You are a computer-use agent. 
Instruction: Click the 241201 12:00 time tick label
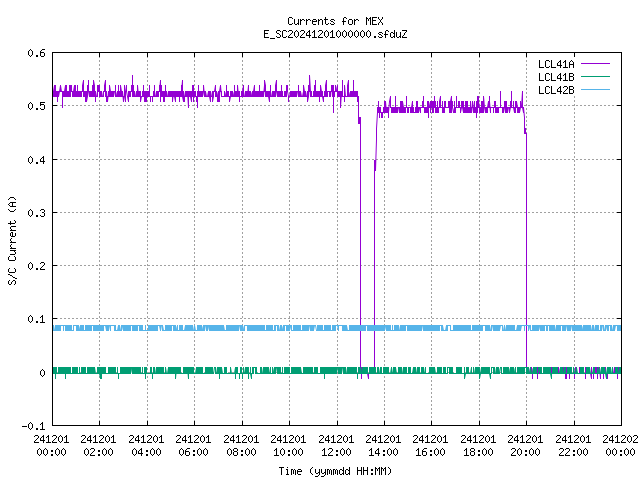click(x=336, y=446)
